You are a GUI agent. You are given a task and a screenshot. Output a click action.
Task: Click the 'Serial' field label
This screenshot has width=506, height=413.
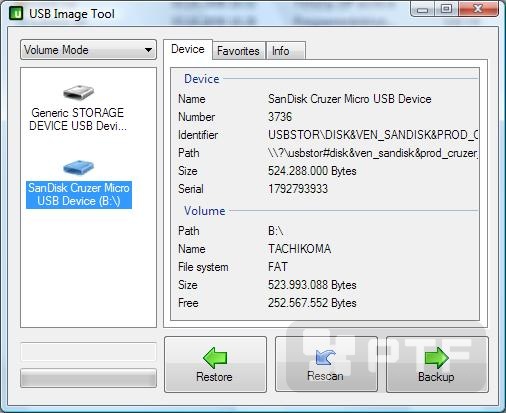tap(191, 189)
